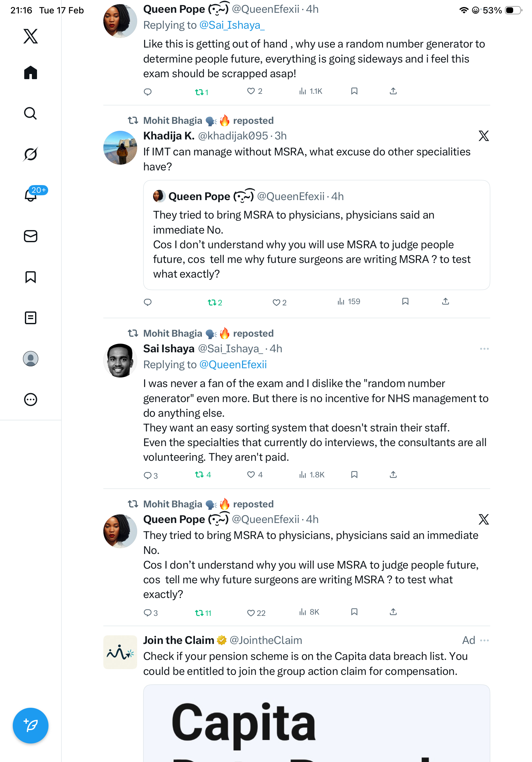Open the @Sai_Ishaya_ mention link

click(x=232, y=25)
